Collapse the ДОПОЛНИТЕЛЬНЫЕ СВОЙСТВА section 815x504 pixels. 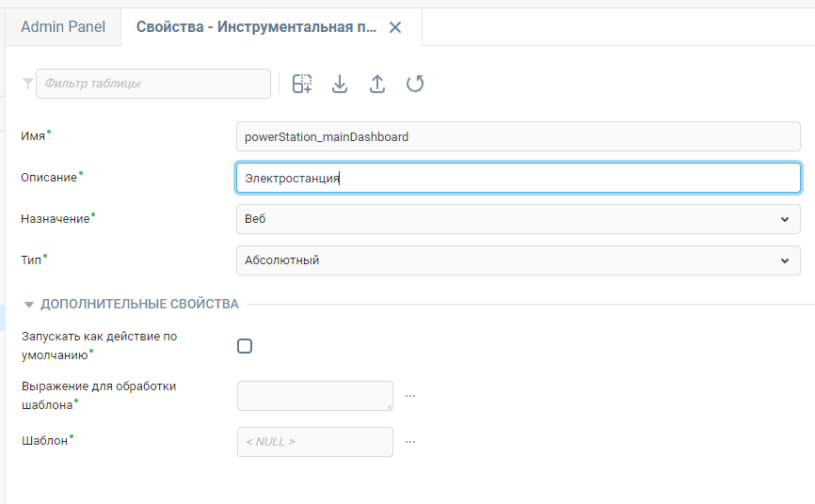click(x=29, y=305)
